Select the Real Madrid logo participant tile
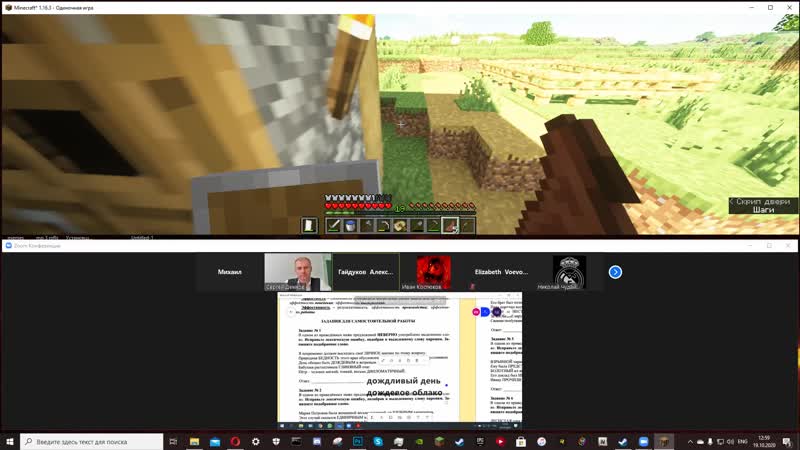 click(x=569, y=272)
